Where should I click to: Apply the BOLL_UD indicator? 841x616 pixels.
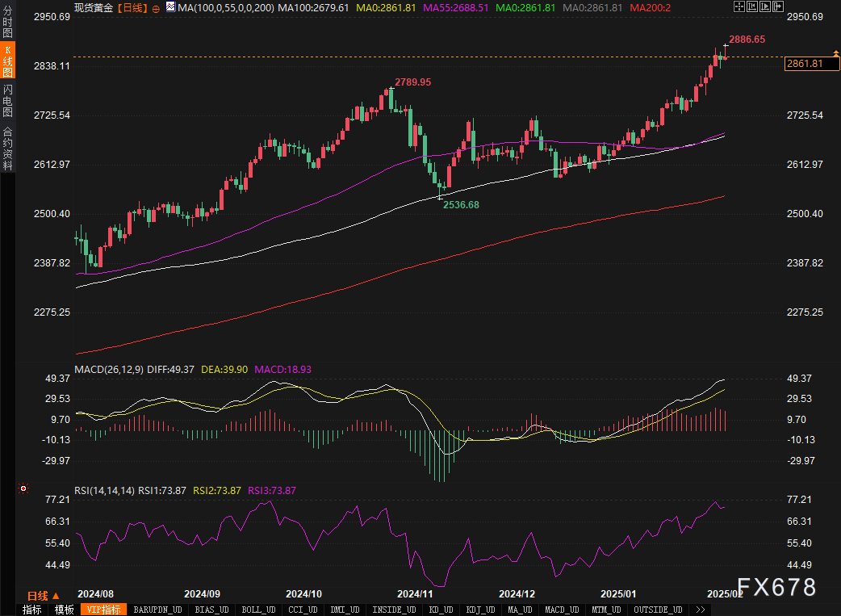click(257, 610)
